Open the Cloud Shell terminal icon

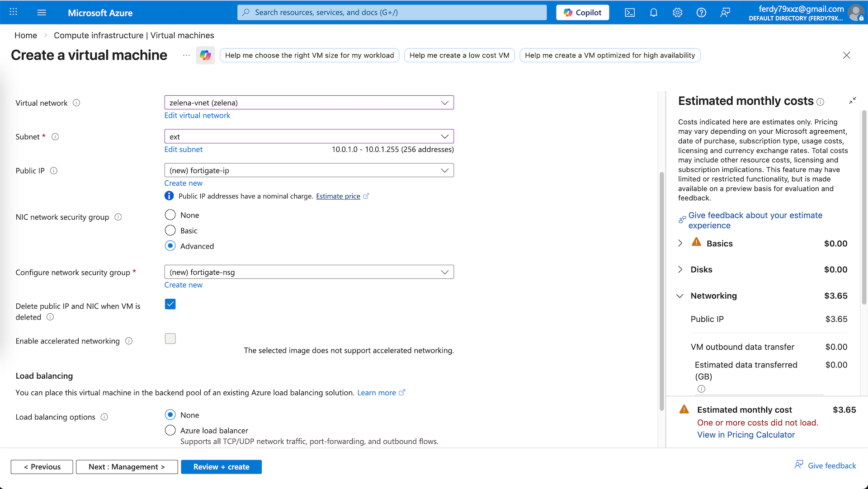tap(630, 13)
